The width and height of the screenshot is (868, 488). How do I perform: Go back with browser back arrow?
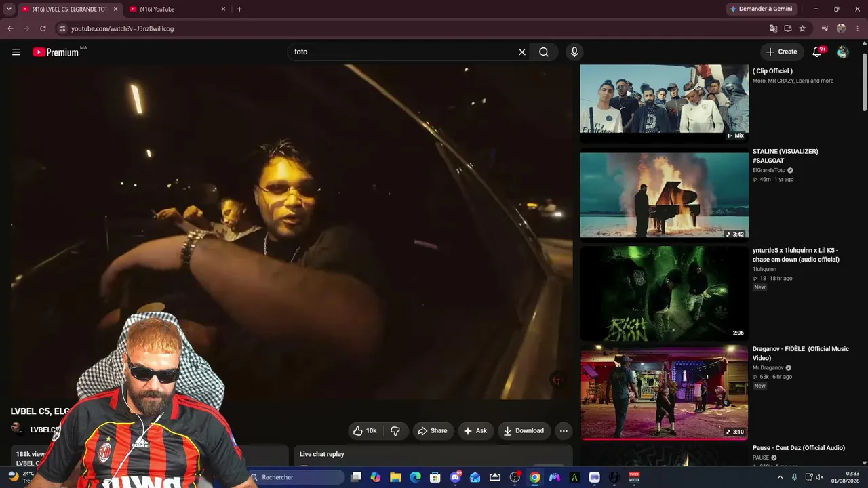tap(10, 28)
